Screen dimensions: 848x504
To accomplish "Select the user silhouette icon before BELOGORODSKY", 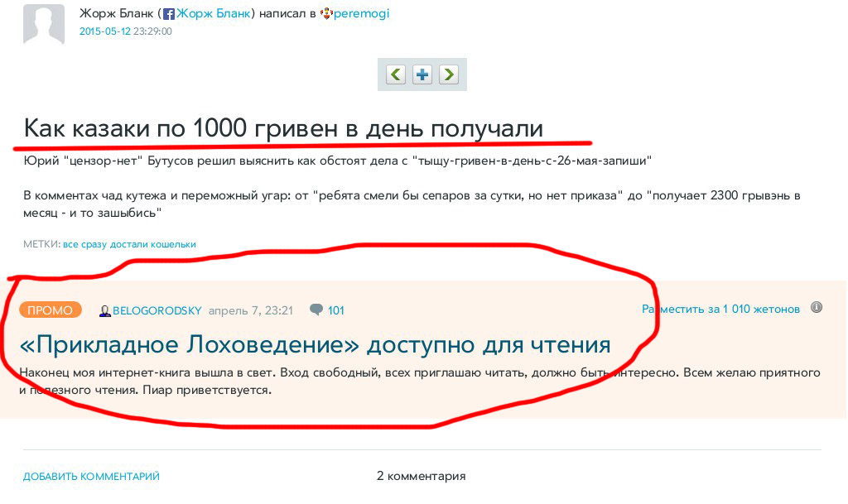I will tap(104, 310).
